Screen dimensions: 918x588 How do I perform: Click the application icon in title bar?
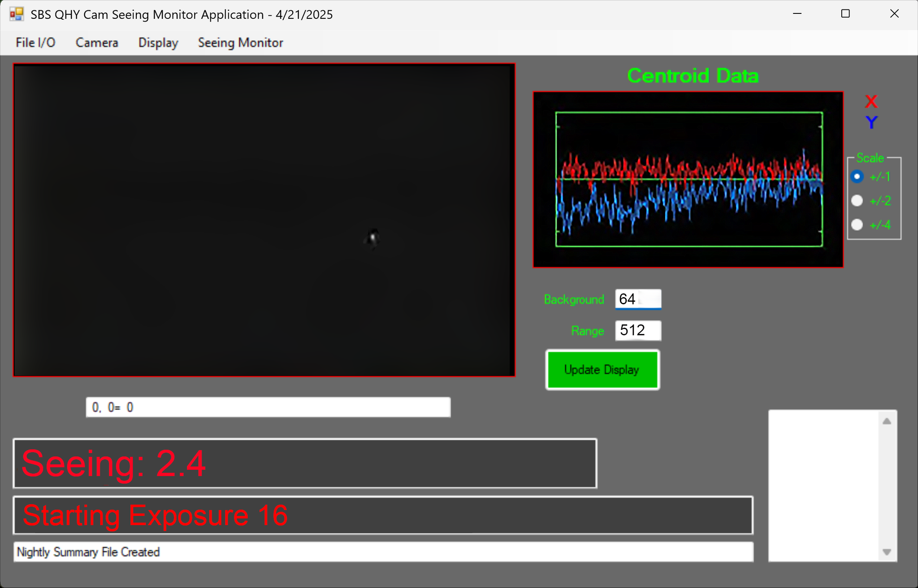click(x=17, y=14)
